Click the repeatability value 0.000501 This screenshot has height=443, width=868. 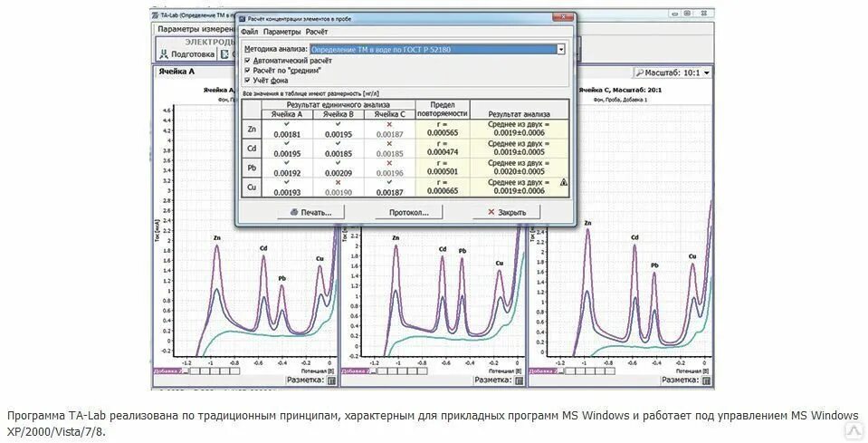tap(443, 171)
